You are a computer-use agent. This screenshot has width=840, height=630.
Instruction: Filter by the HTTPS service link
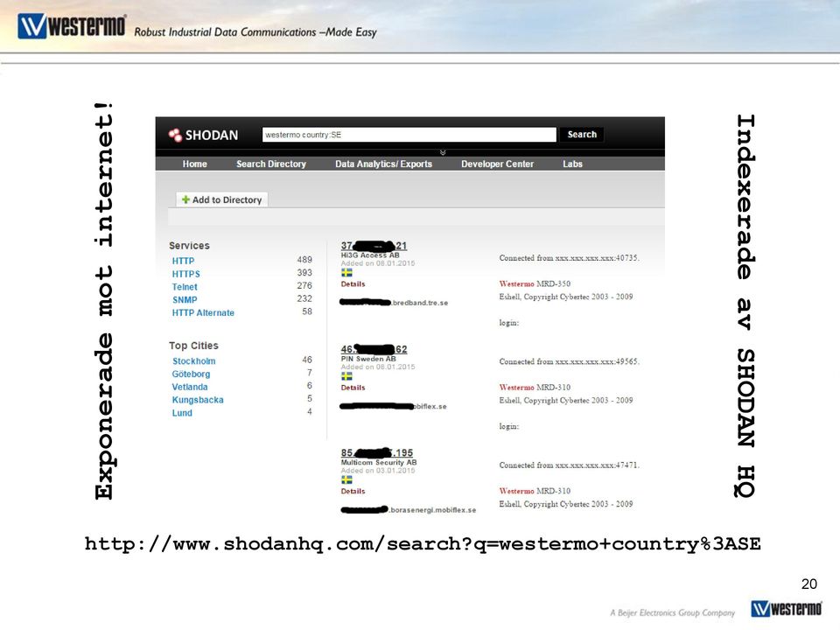pos(185,274)
